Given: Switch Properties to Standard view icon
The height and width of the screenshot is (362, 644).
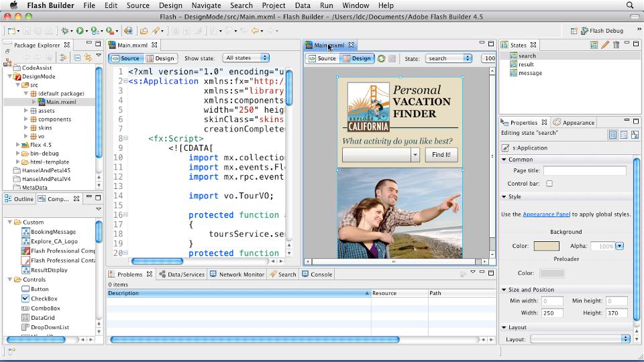Looking at the screenshot, I should pos(612,134).
